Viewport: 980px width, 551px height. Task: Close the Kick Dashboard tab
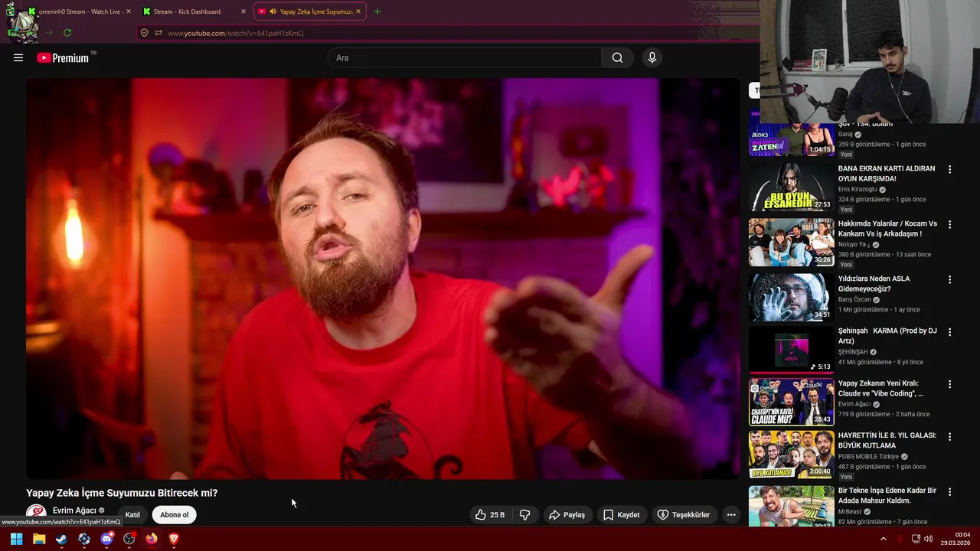click(x=243, y=11)
